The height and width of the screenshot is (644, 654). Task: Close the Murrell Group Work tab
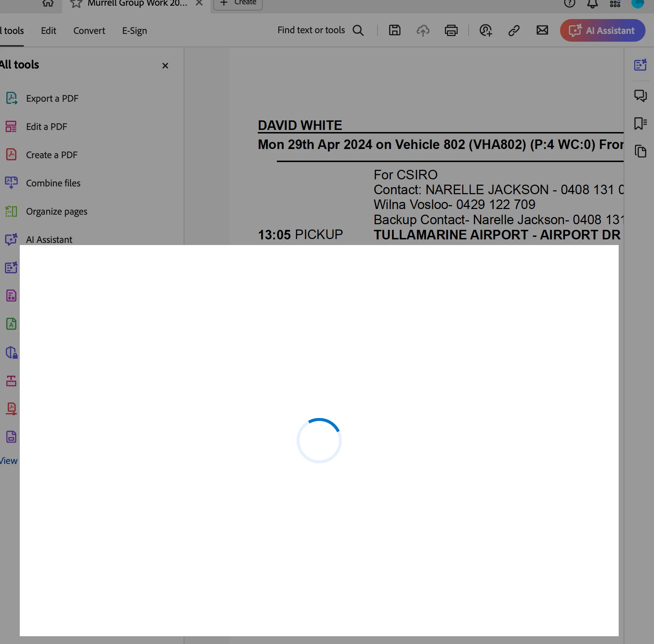pyautogui.click(x=199, y=3)
